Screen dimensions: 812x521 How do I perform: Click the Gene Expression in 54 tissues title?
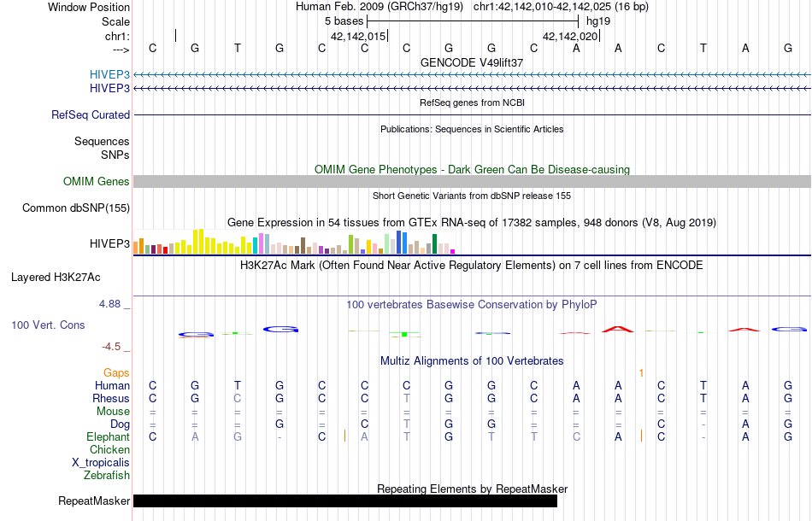(472, 222)
